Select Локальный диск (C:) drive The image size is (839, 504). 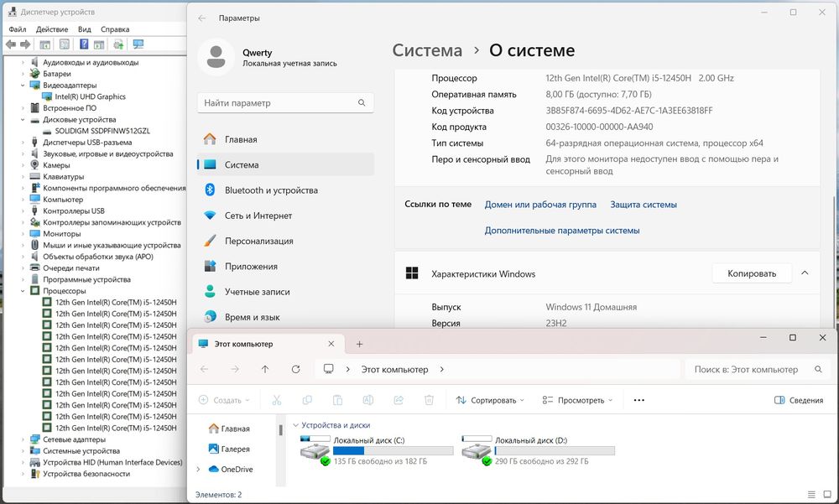[377, 450]
